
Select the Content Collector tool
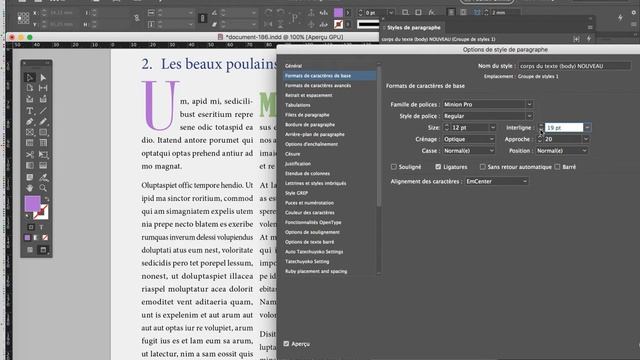[30, 99]
